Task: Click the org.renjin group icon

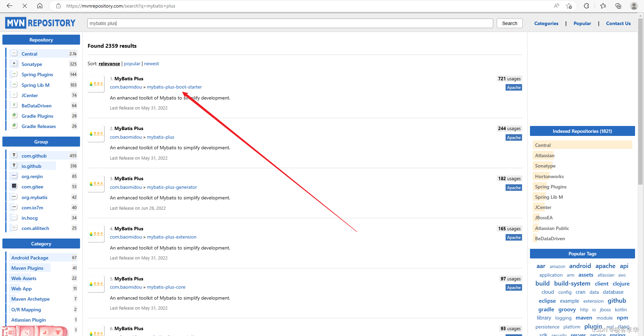Action: point(14,176)
